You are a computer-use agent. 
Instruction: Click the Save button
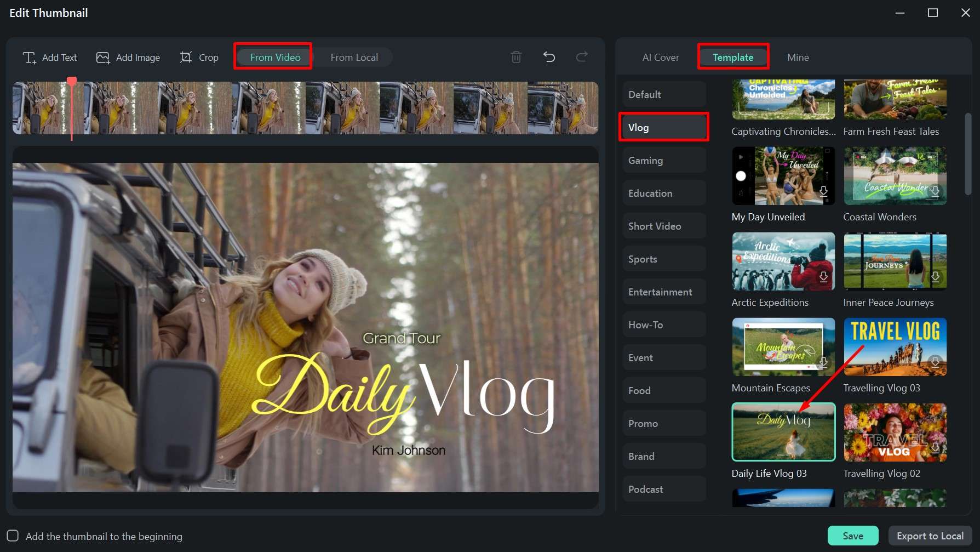click(x=853, y=536)
